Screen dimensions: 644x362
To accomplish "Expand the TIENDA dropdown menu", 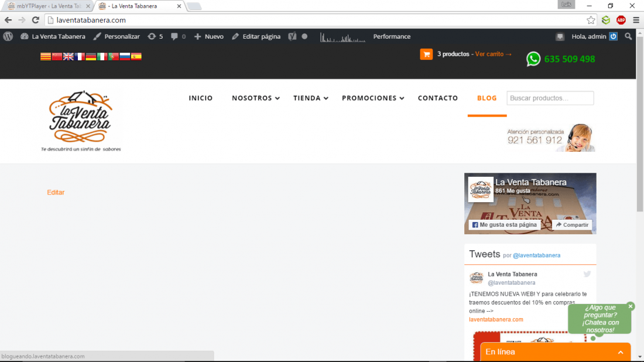I will tap(310, 98).
